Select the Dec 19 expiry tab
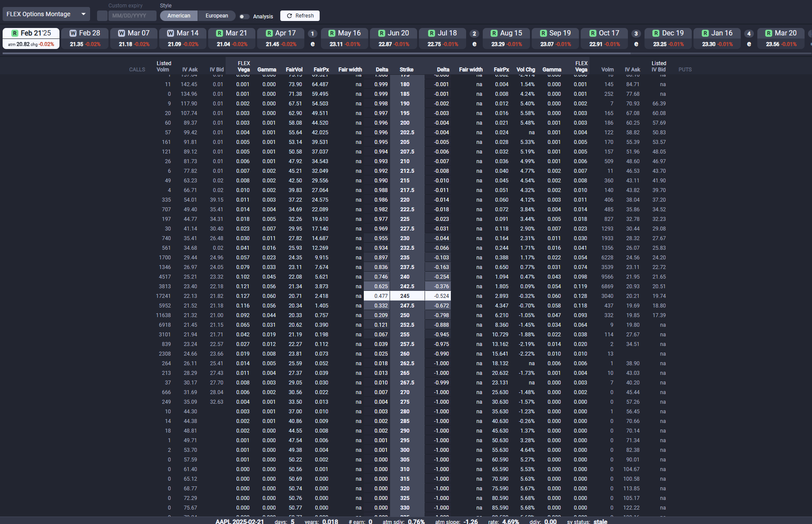 668,38
